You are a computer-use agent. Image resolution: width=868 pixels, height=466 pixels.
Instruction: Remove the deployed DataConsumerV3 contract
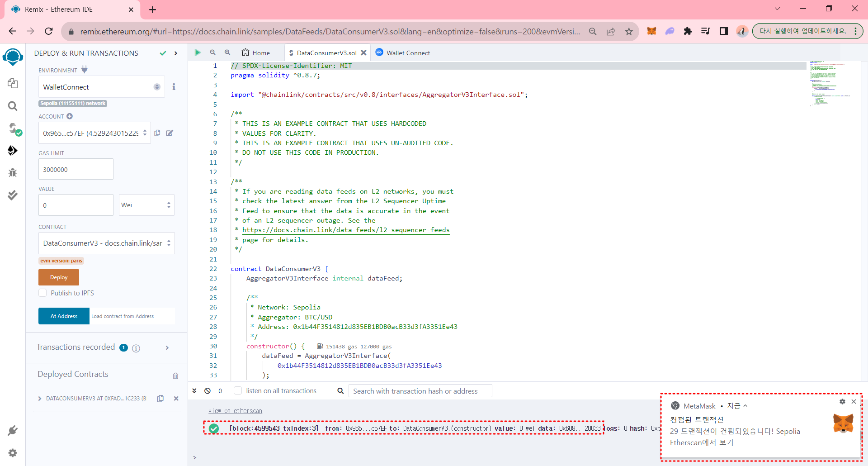click(x=176, y=399)
